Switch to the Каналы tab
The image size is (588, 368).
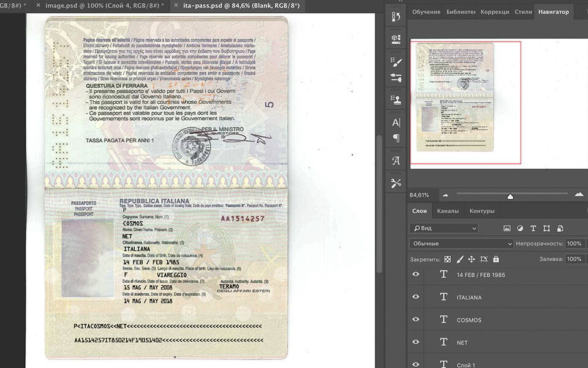pos(447,211)
